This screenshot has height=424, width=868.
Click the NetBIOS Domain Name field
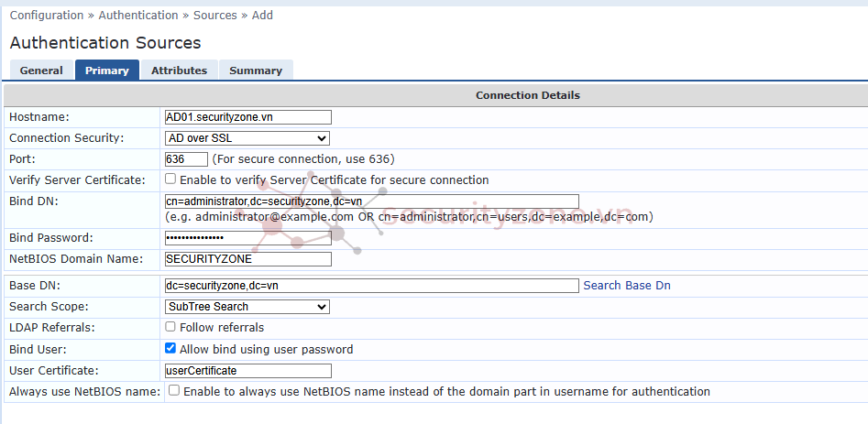(x=247, y=259)
